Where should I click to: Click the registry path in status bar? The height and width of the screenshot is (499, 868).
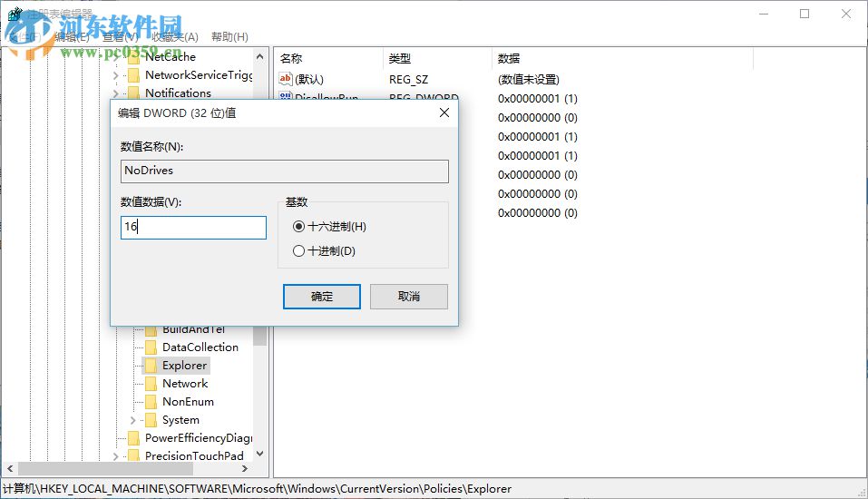pyautogui.click(x=258, y=489)
